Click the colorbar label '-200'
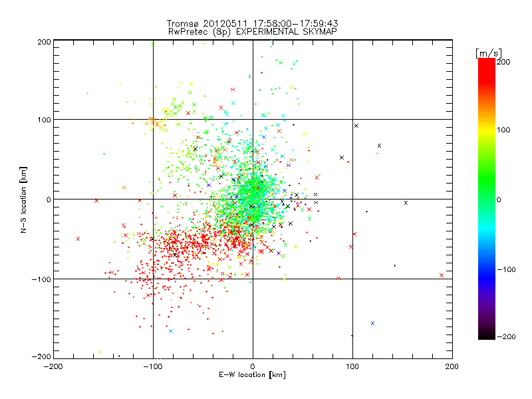Viewport: 532px width, 399px height. coord(506,336)
